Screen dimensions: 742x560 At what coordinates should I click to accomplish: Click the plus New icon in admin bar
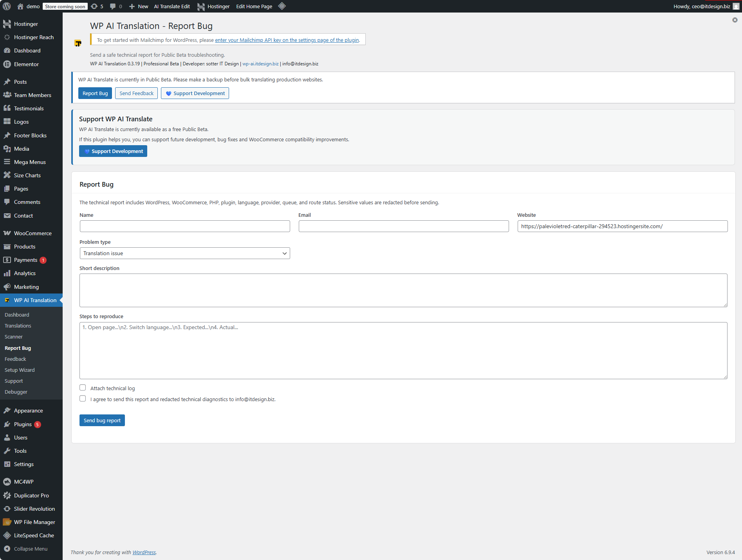(x=132, y=6)
